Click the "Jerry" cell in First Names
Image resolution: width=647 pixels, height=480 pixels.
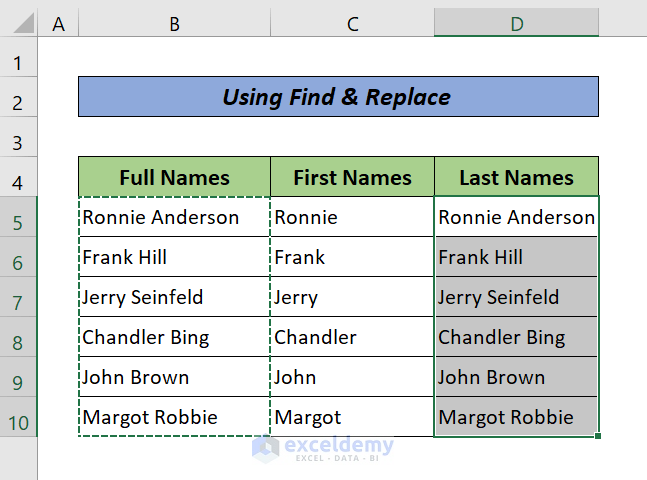(352, 297)
